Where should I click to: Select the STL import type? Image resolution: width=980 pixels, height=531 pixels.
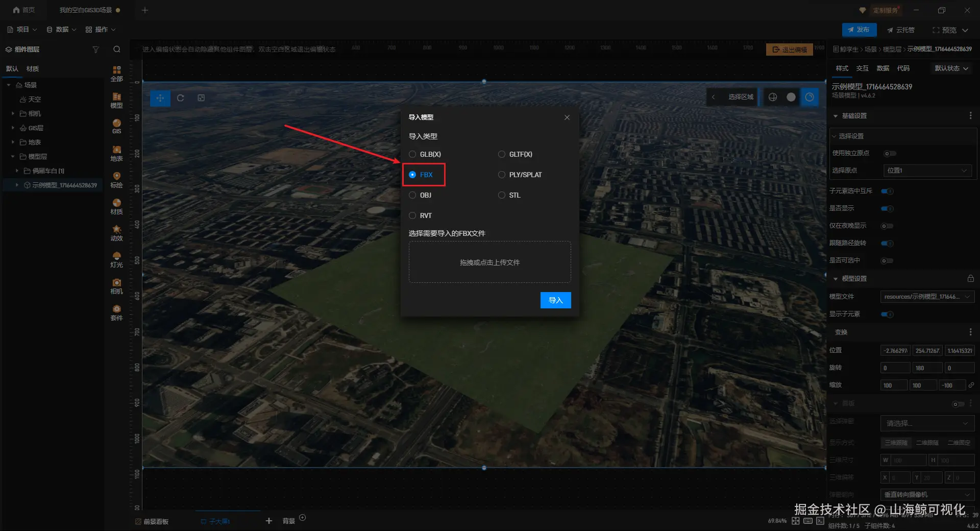[x=509, y=195]
